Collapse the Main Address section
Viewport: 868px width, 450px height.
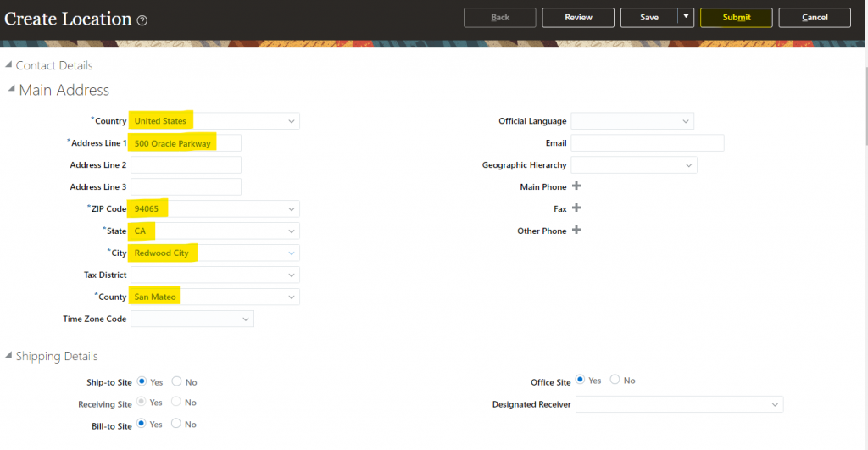tap(11, 89)
